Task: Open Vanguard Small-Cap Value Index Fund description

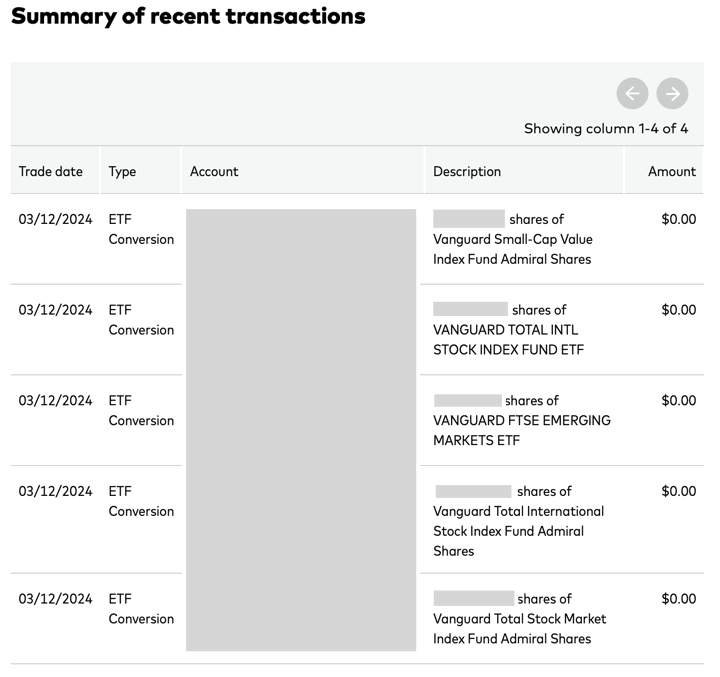Action: [x=512, y=239]
